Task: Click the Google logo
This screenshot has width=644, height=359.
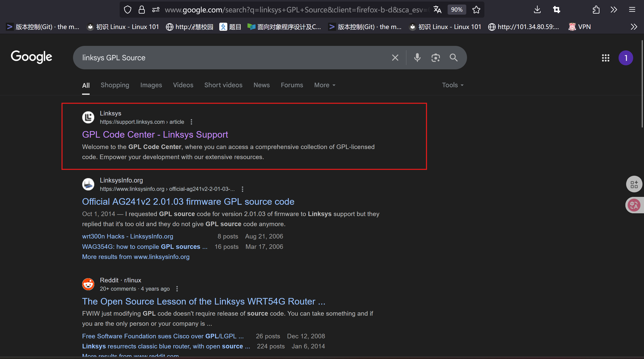Action: coord(31,57)
